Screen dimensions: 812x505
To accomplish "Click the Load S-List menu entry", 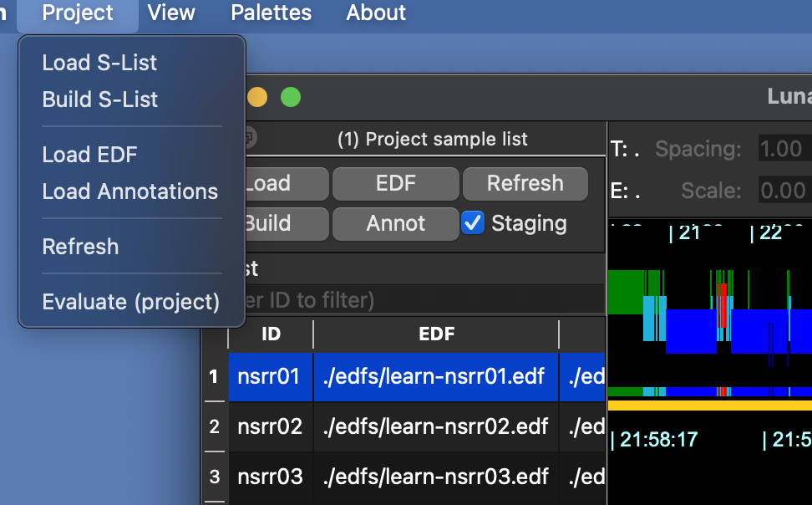I will click(x=99, y=63).
